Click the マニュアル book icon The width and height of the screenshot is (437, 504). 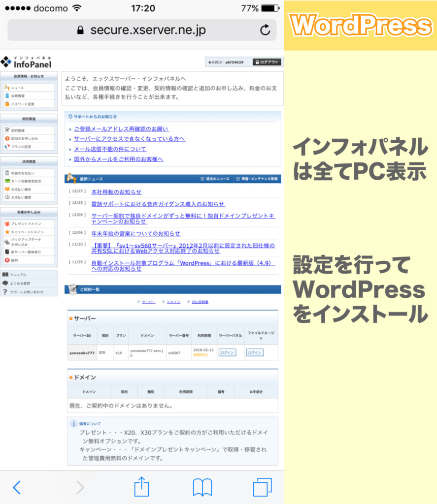pyautogui.click(x=5, y=275)
